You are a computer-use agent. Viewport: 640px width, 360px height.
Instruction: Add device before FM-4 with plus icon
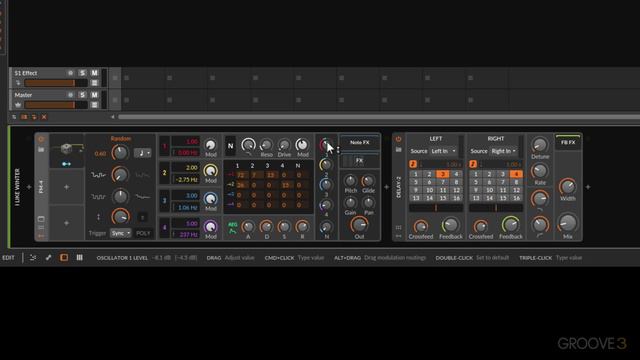[x=29, y=187]
